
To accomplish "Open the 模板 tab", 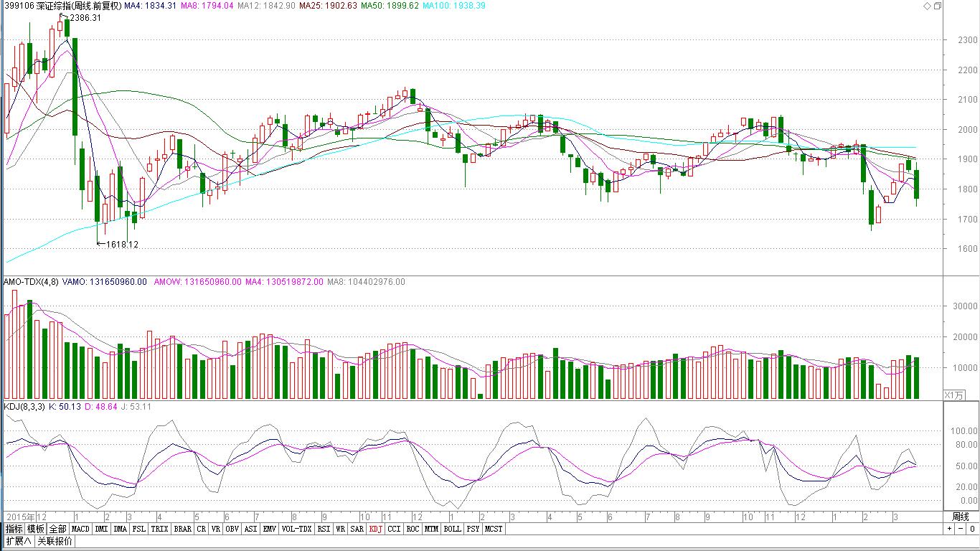I will point(36,529).
